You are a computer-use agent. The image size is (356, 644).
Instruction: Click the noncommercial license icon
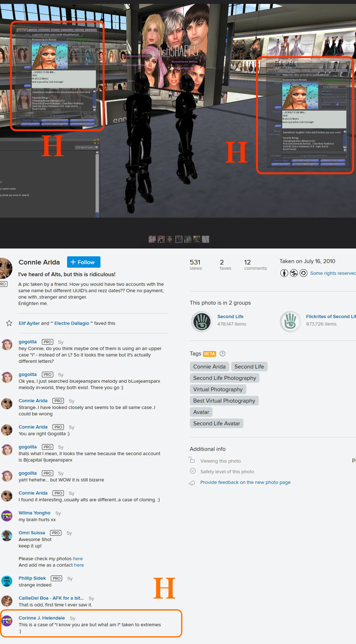[294, 273]
